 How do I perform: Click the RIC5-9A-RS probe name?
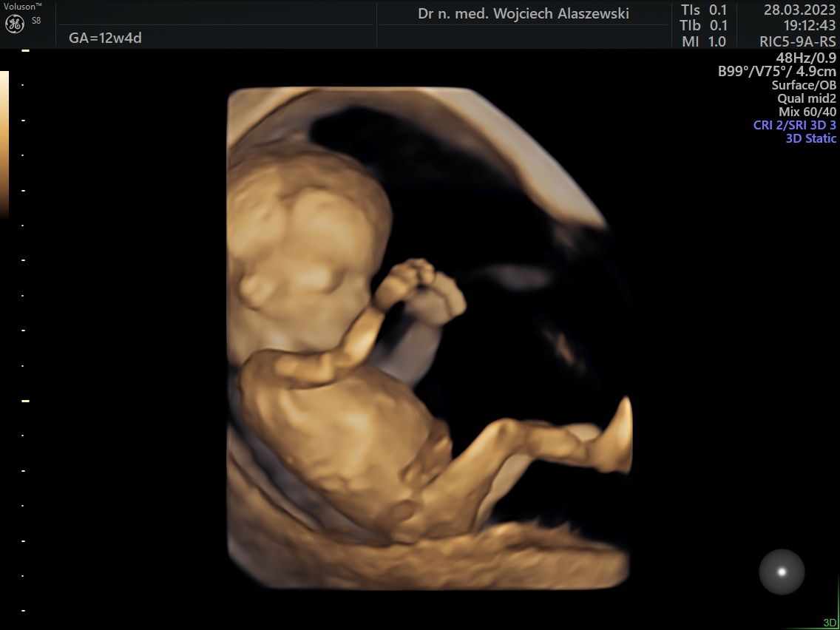tap(797, 42)
